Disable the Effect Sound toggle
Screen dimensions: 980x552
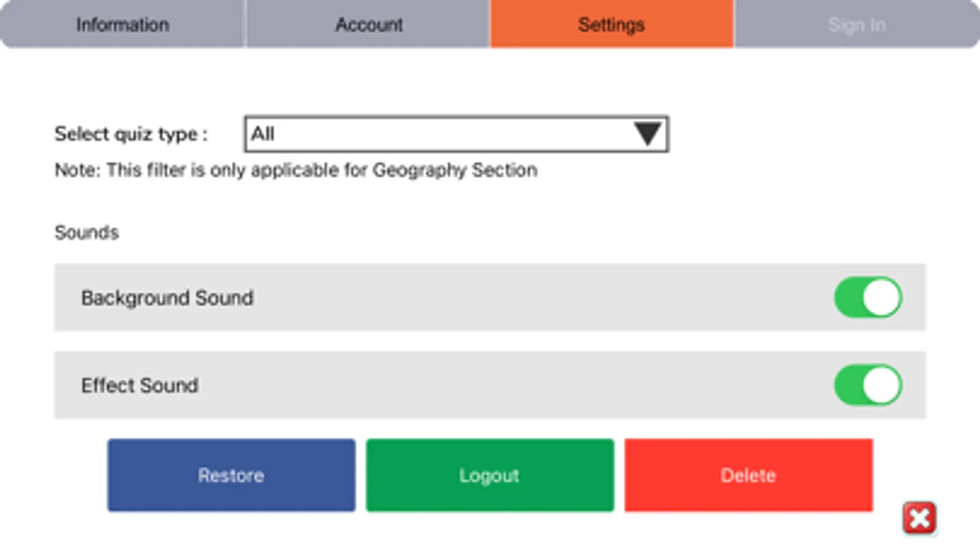point(867,385)
